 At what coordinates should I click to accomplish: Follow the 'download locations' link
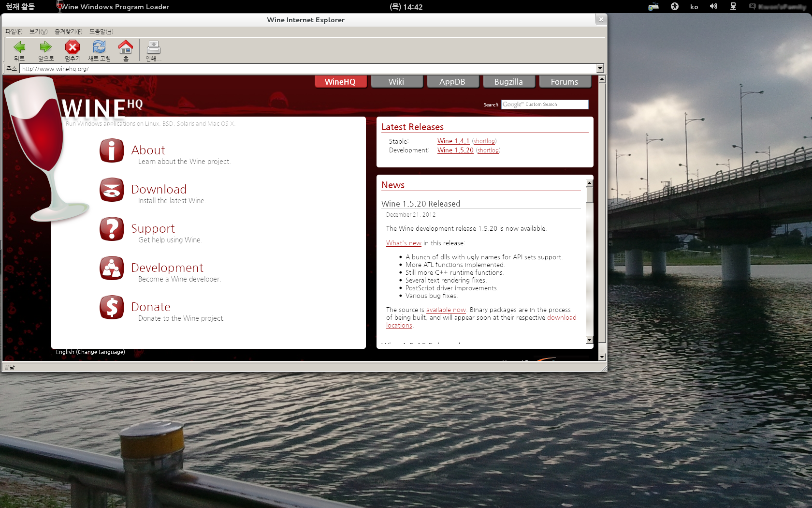(x=562, y=318)
